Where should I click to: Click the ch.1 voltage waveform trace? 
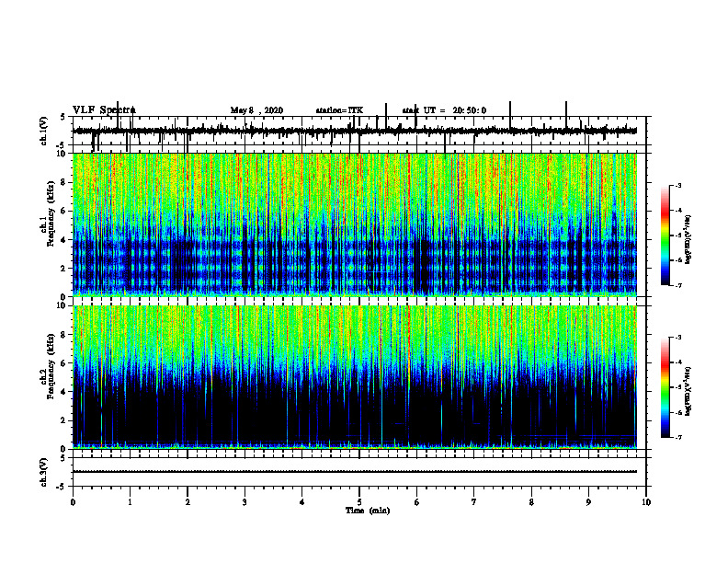click(355, 131)
